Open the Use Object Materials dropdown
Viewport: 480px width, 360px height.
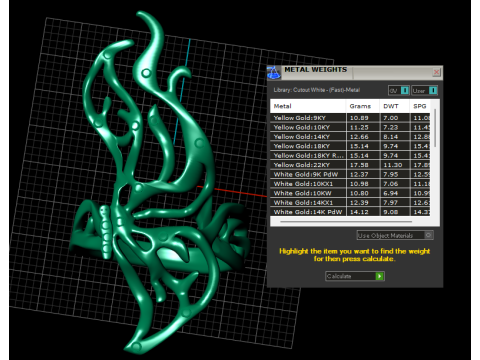point(395,235)
